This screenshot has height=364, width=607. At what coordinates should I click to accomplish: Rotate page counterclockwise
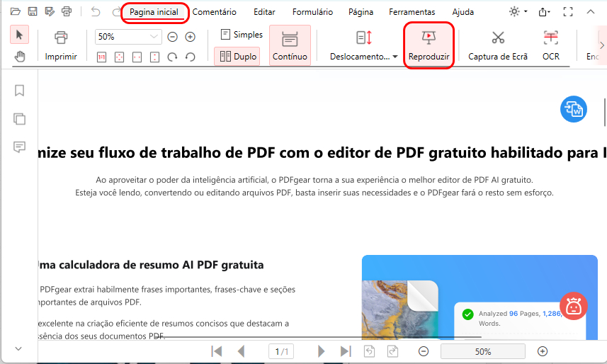[190, 57]
